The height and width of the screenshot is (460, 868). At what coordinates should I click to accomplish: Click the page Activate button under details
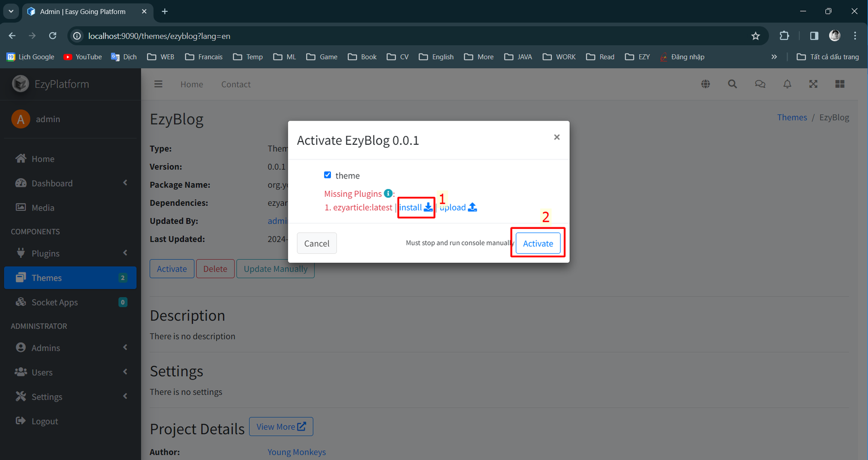point(171,269)
